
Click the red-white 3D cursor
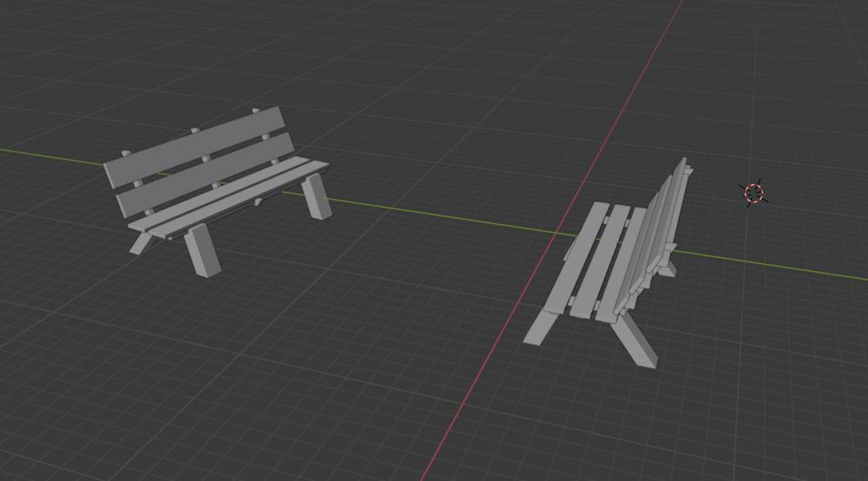754,193
